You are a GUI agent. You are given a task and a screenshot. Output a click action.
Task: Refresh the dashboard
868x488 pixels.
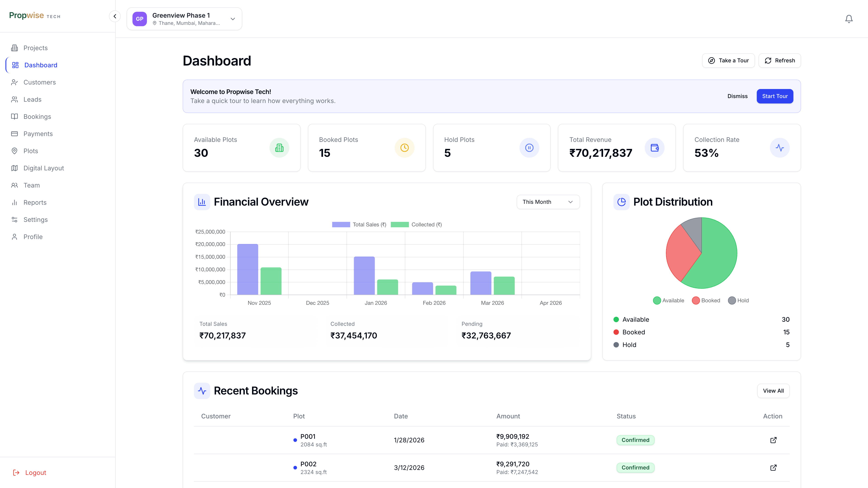click(779, 61)
